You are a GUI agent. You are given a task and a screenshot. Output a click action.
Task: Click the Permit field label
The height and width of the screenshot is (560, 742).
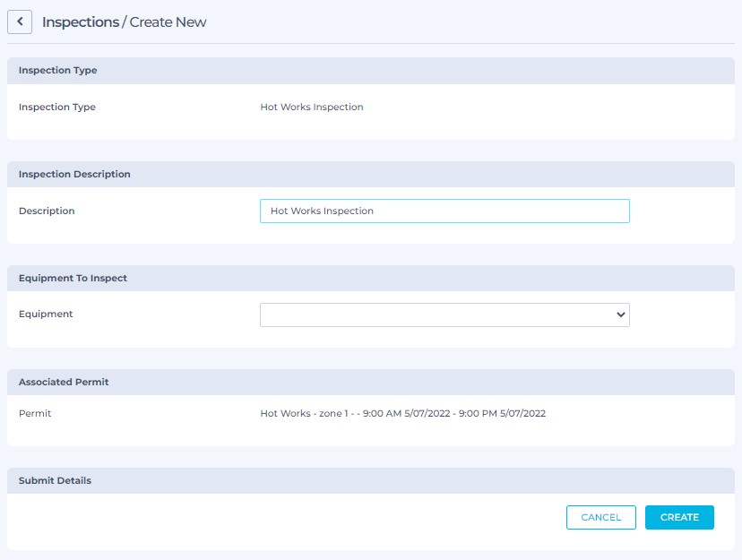pos(35,413)
